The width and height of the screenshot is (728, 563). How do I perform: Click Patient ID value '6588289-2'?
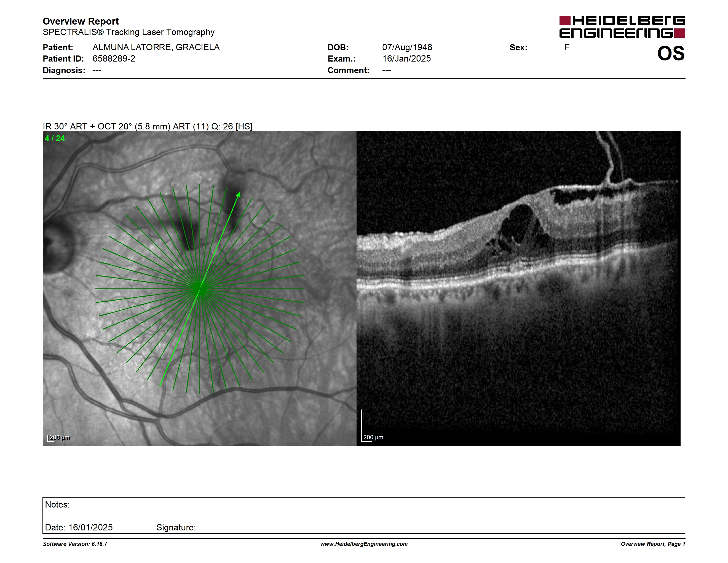click(x=114, y=59)
